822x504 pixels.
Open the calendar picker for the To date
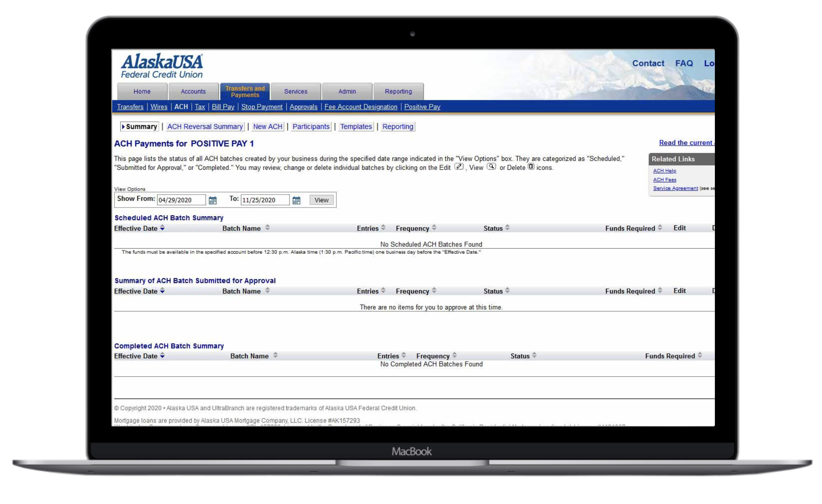296,200
